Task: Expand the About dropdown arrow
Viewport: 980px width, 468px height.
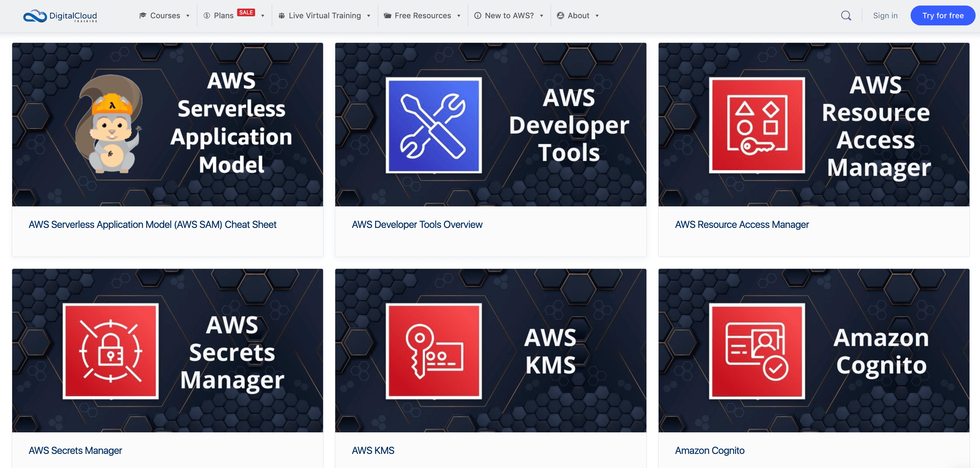Action: [597, 16]
